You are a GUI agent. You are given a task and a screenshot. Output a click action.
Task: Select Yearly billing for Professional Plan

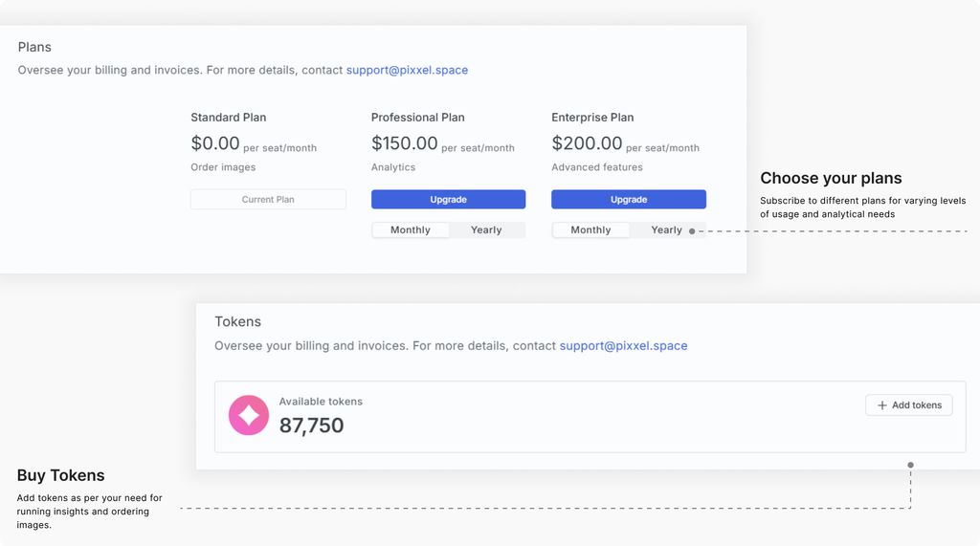tap(486, 229)
